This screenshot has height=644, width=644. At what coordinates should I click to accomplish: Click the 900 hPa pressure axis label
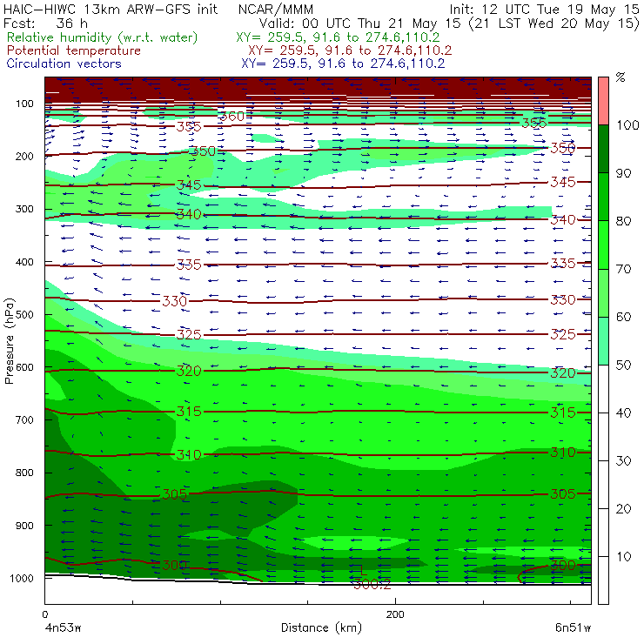pyautogui.click(x=24, y=526)
